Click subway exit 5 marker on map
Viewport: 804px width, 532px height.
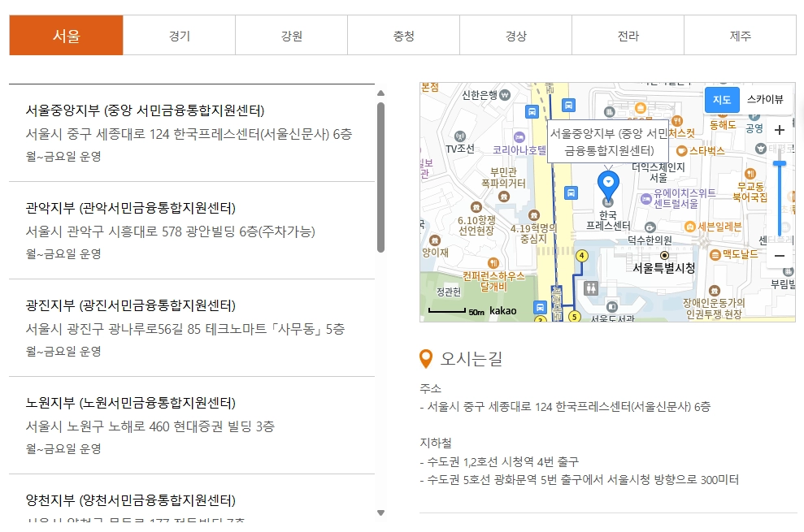coord(574,316)
